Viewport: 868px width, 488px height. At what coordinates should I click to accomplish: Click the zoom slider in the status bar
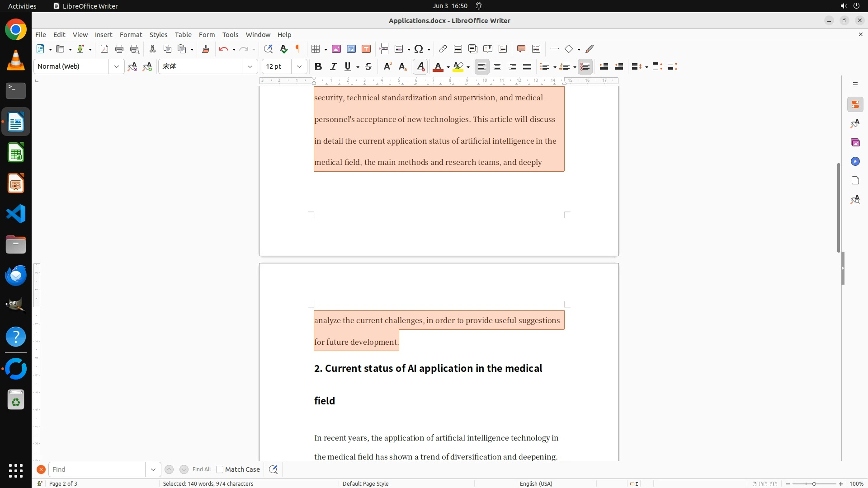[814, 483]
